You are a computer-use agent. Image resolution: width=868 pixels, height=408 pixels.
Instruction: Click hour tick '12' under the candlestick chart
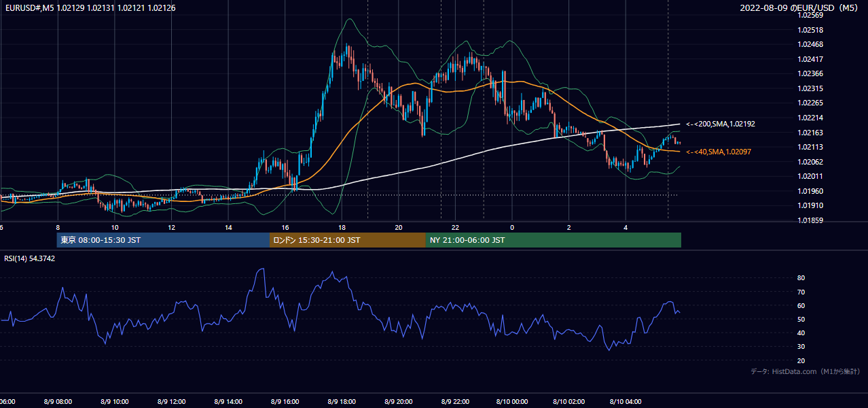(172, 227)
